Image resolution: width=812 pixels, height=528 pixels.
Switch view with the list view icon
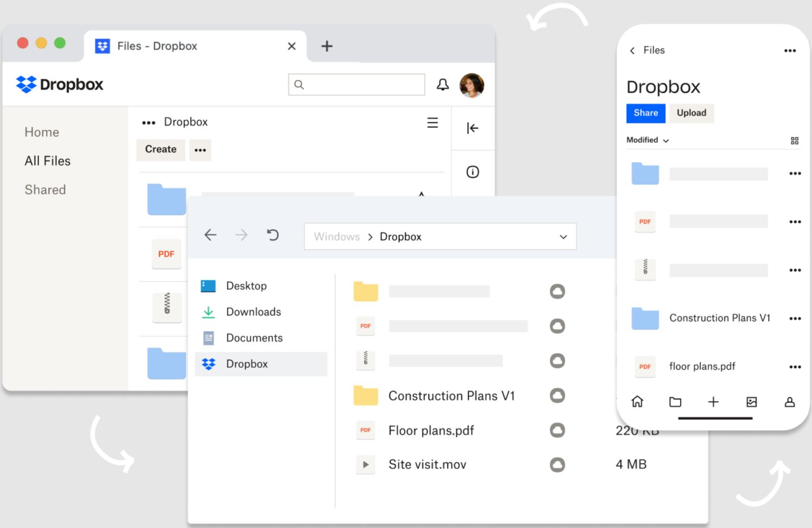(x=432, y=123)
